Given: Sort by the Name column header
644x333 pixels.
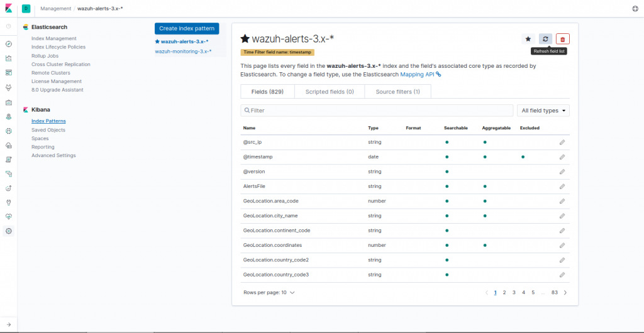Looking at the screenshot, I should 249,128.
